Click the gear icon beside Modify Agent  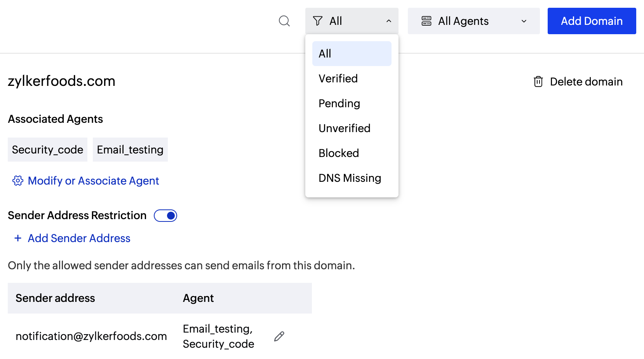pos(18,181)
